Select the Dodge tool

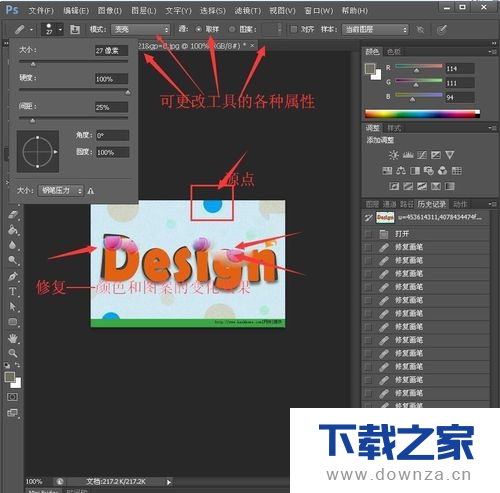pyautogui.click(x=13, y=260)
